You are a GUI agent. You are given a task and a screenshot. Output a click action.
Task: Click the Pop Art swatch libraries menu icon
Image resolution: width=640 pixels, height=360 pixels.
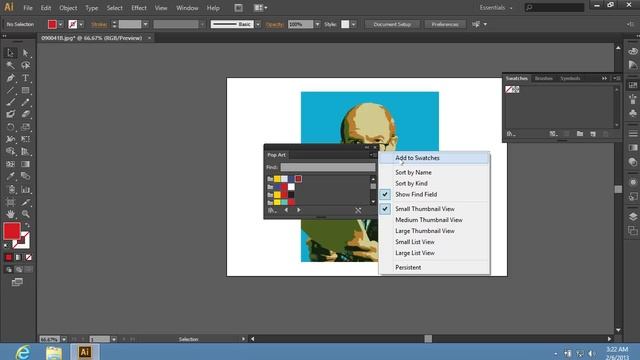pyautogui.click(x=272, y=210)
